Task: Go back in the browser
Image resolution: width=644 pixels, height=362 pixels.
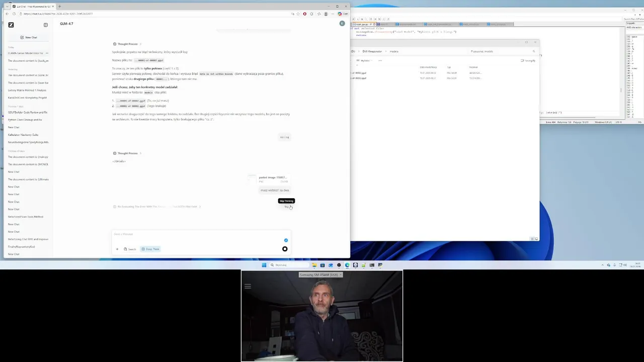Action: click(7, 14)
